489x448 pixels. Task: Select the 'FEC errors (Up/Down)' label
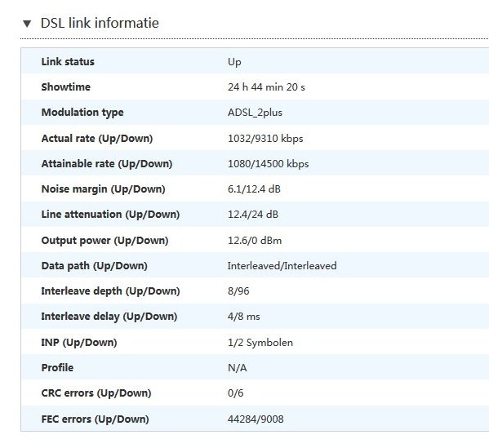[95, 419]
